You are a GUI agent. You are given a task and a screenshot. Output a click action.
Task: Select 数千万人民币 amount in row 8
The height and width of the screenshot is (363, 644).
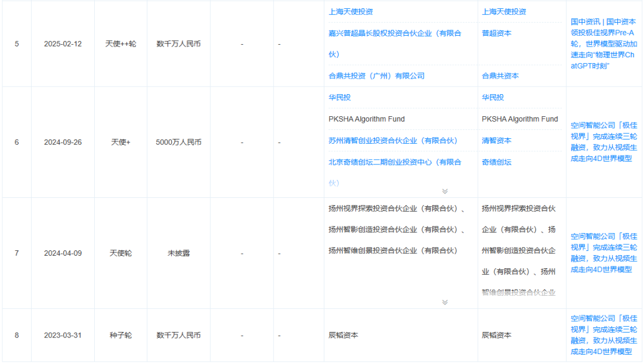pos(179,336)
